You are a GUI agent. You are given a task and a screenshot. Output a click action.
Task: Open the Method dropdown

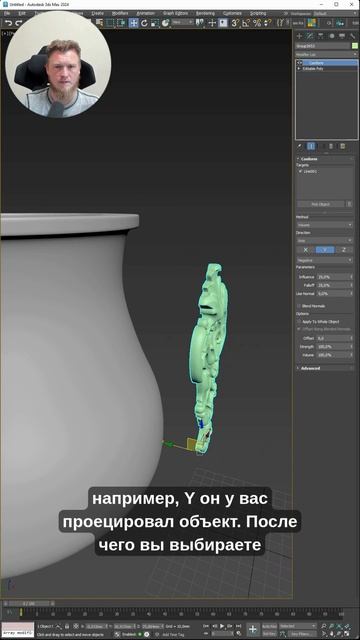pos(324,225)
